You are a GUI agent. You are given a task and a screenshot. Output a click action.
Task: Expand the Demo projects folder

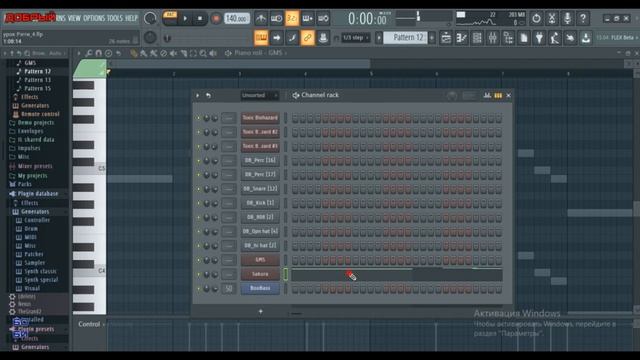(x=36, y=122)
